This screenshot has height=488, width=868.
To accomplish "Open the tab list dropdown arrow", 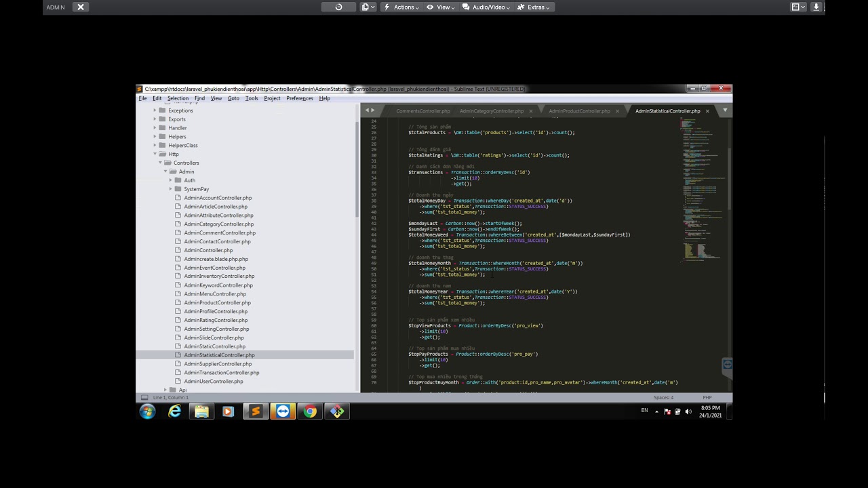I will click(x=725, y=110).
